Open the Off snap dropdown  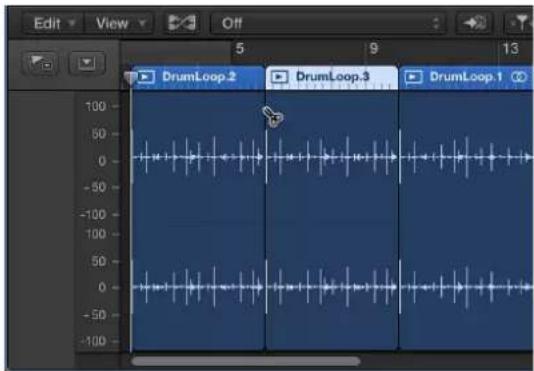click(328, 23)
